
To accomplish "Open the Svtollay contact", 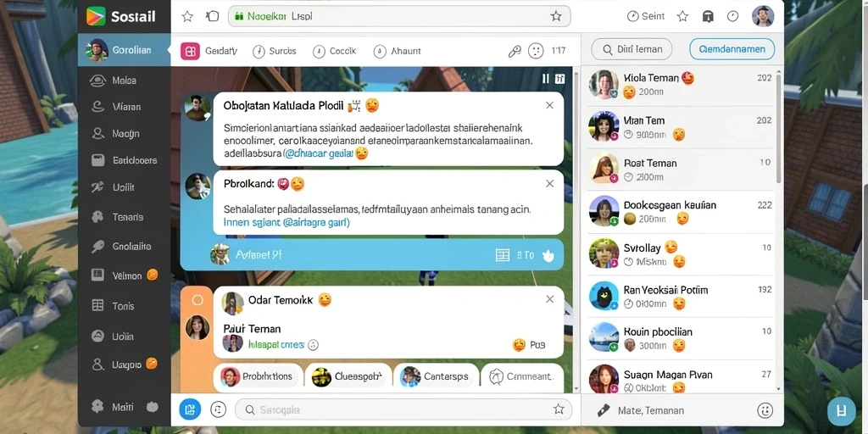I will point(681,254).
